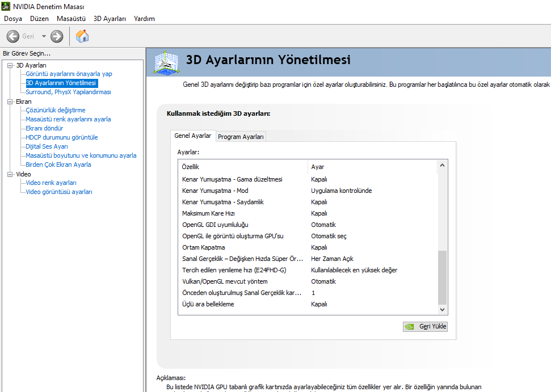Click the Back (Geri) arrow icon
Image resolution: width=551 pixels, height=392 pixels.
coord(13,36)
